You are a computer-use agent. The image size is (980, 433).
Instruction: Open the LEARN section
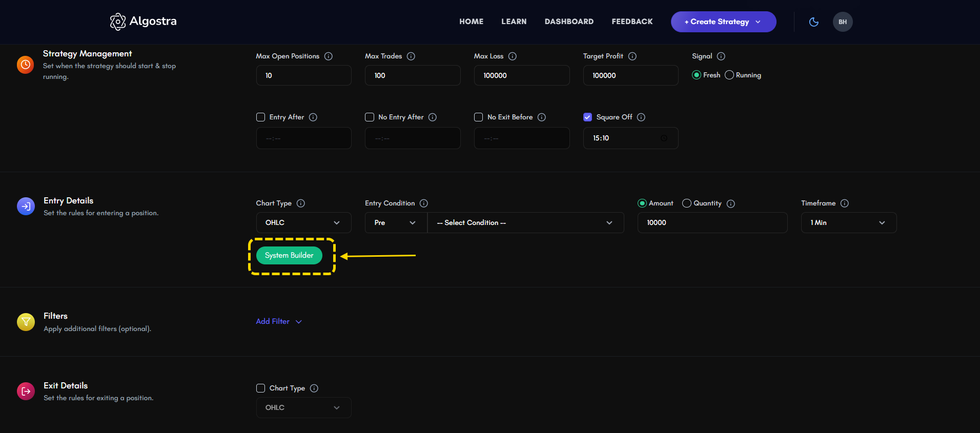pos(514,22)
